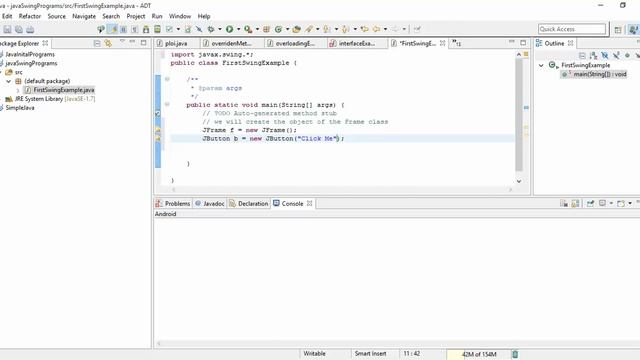Click the Open Perspective icon
This screenshot has height=360, width=640.
click(618, 29)
